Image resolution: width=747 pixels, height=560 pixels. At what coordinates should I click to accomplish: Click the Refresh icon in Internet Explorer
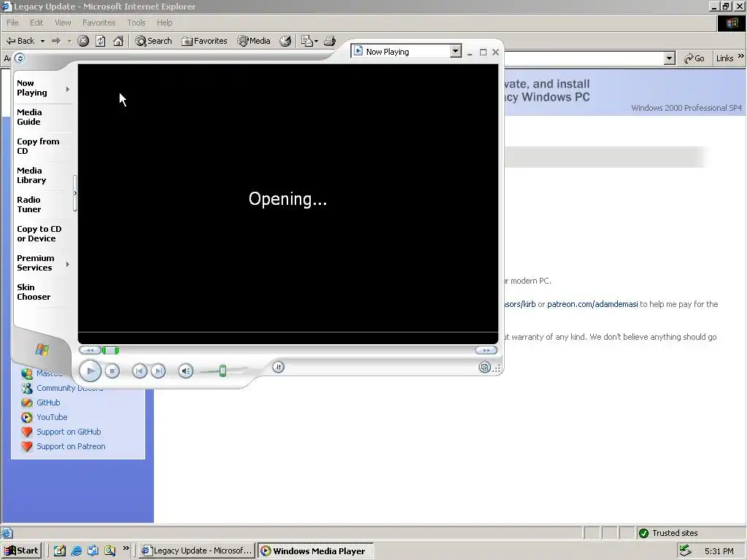click(101, 41)
